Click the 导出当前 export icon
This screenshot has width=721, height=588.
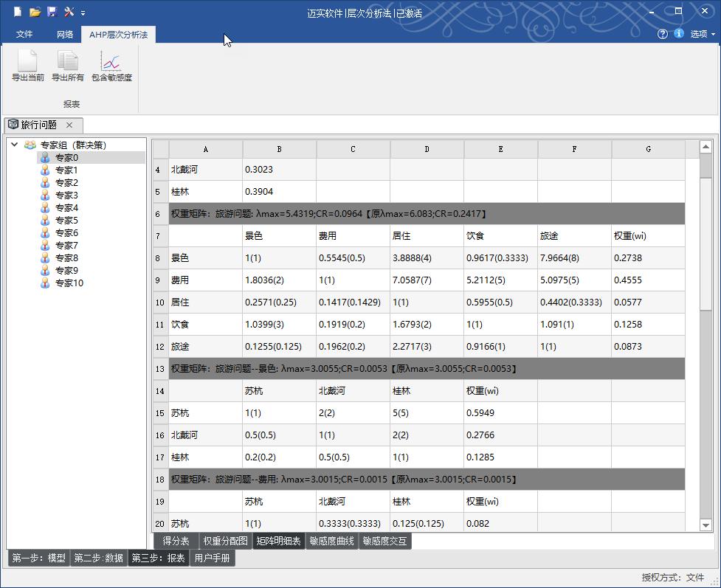click(x=27, y=61)
